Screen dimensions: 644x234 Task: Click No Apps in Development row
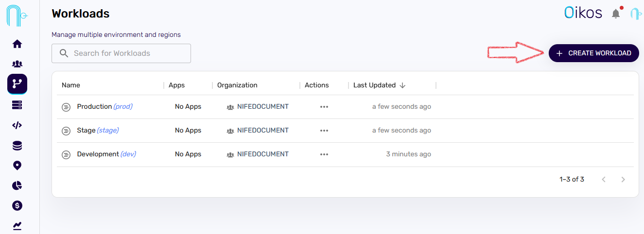[x=188, y=154]
